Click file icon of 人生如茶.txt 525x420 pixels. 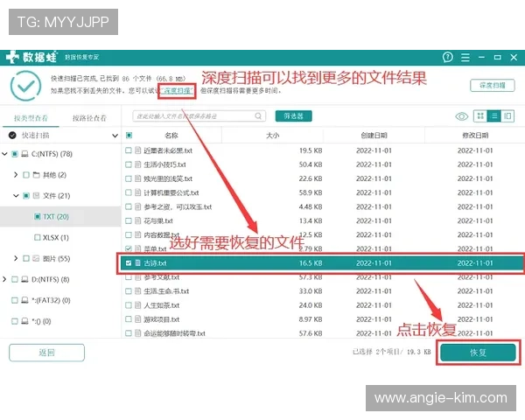pyautogui.click(x=137, y=305)
